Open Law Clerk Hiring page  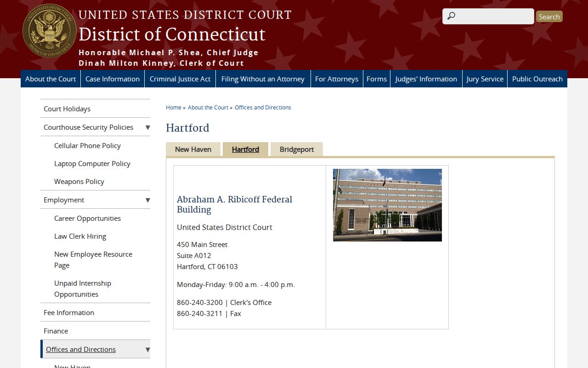coord(80,236)
